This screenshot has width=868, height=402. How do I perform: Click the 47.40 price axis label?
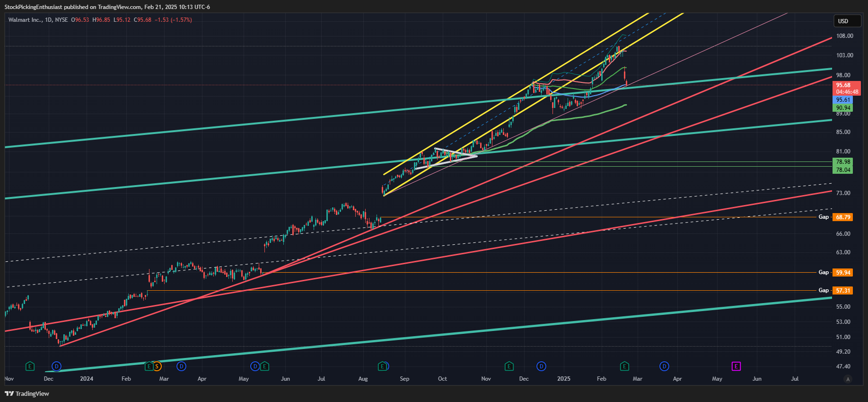tap(843, 366)
